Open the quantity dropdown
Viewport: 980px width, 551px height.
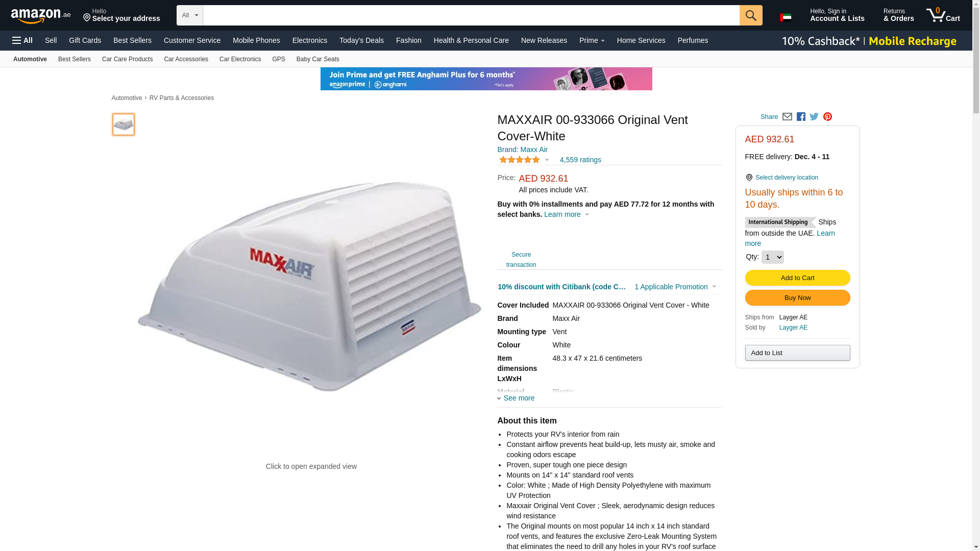click(x=772, y=257)
